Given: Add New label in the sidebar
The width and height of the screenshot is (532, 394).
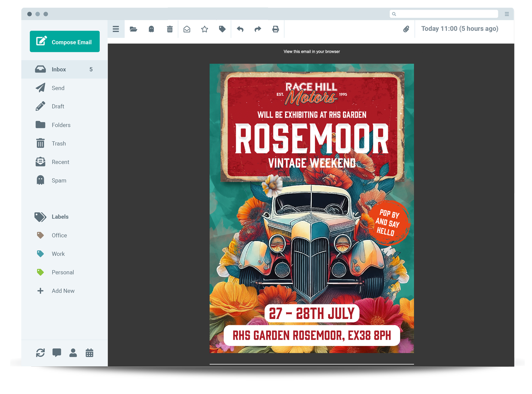Looking at the screenshot, I should coord(63,291).
